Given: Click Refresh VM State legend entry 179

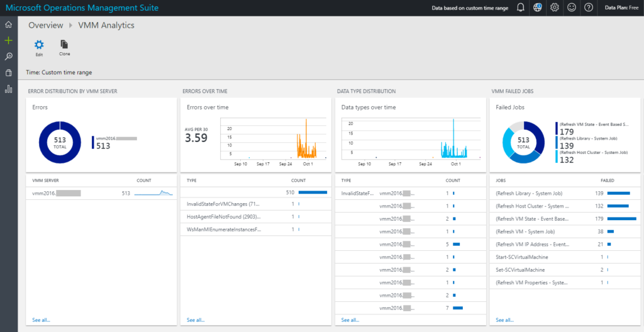Looking at the screenshot, I should tap(592, 128).
